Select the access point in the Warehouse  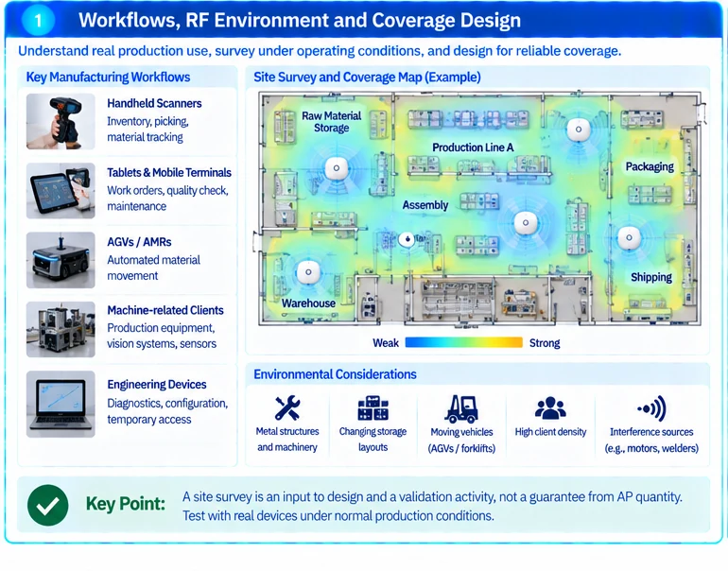point(308,272)
